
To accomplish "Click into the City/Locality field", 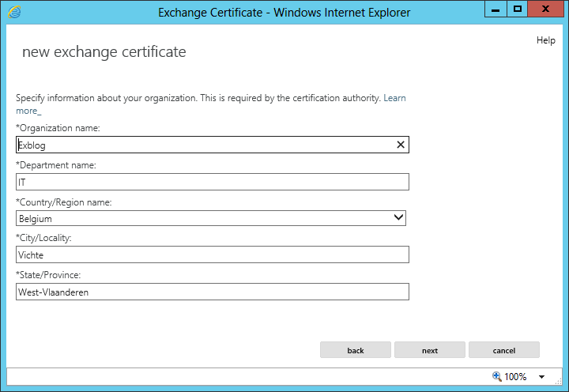I will coord(213,254).
